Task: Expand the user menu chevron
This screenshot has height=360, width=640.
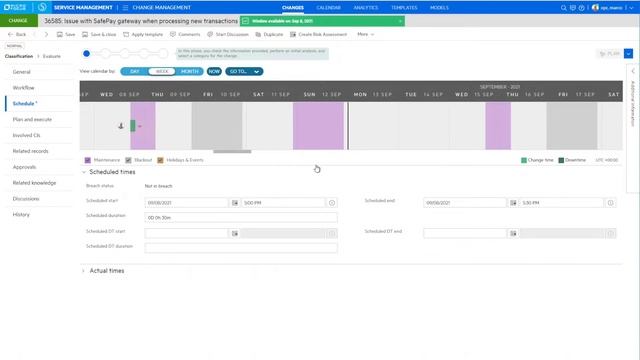Action: coord(631,8)
